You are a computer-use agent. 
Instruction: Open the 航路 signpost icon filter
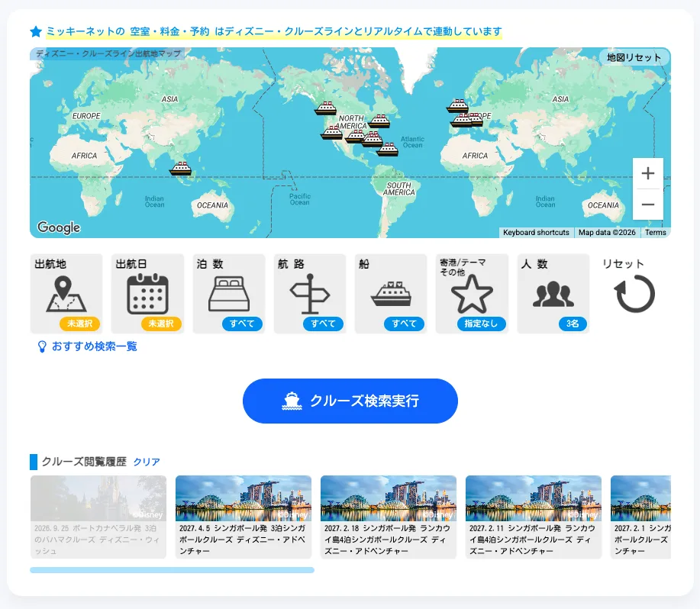310,294
